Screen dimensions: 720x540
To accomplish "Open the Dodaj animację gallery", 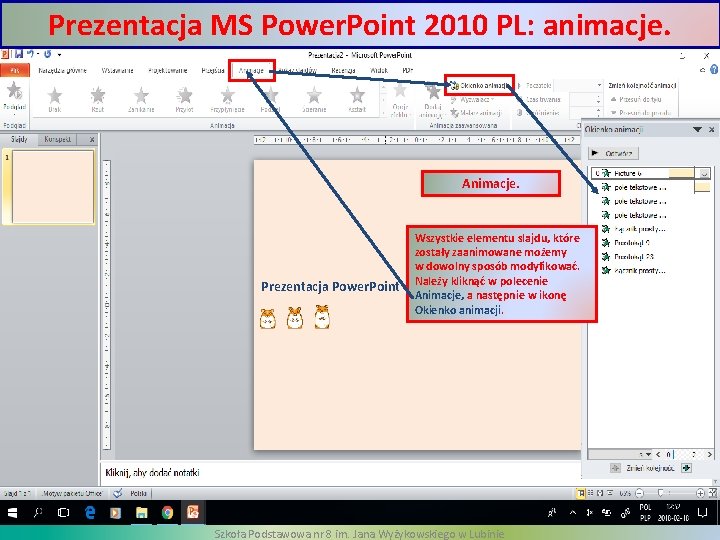I will pos(432,101).
